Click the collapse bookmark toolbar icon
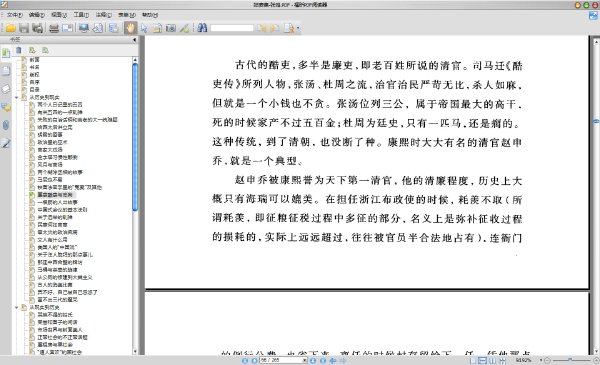Viewport: 600px width, 365px height. click(x=46, y=50)
